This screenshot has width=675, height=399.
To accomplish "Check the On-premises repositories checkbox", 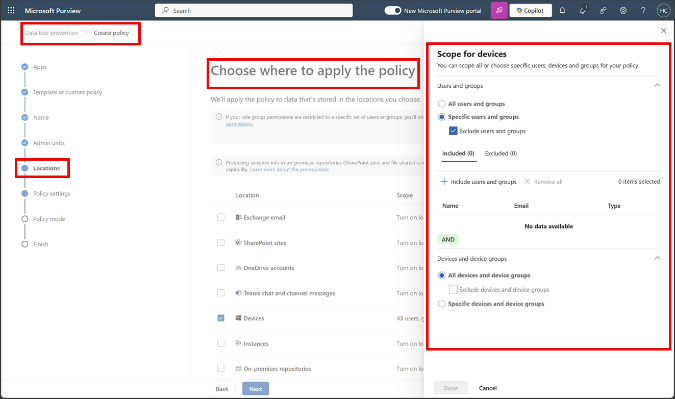I will click(221, 368).
